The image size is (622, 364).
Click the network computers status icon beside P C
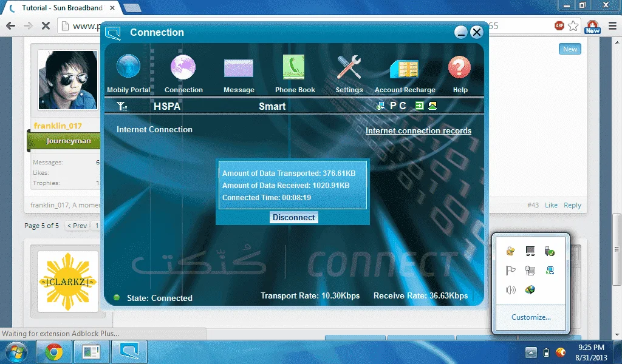(380, 106)
